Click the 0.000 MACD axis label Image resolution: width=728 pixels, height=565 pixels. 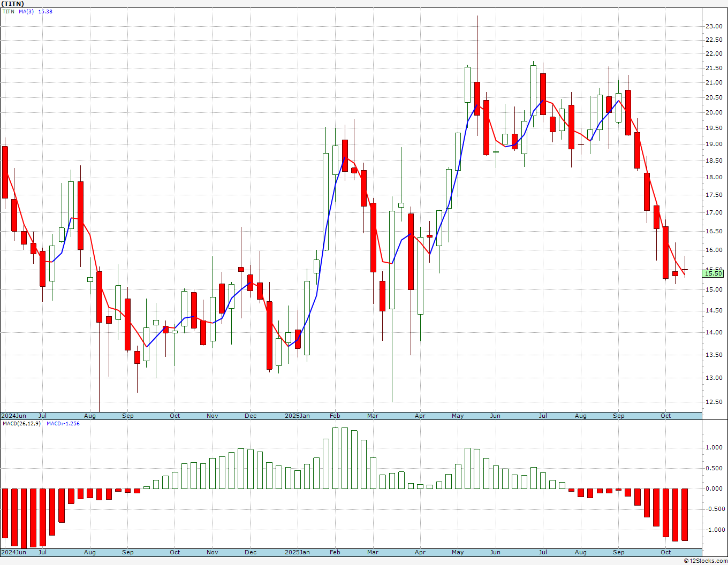coord(715,489)
